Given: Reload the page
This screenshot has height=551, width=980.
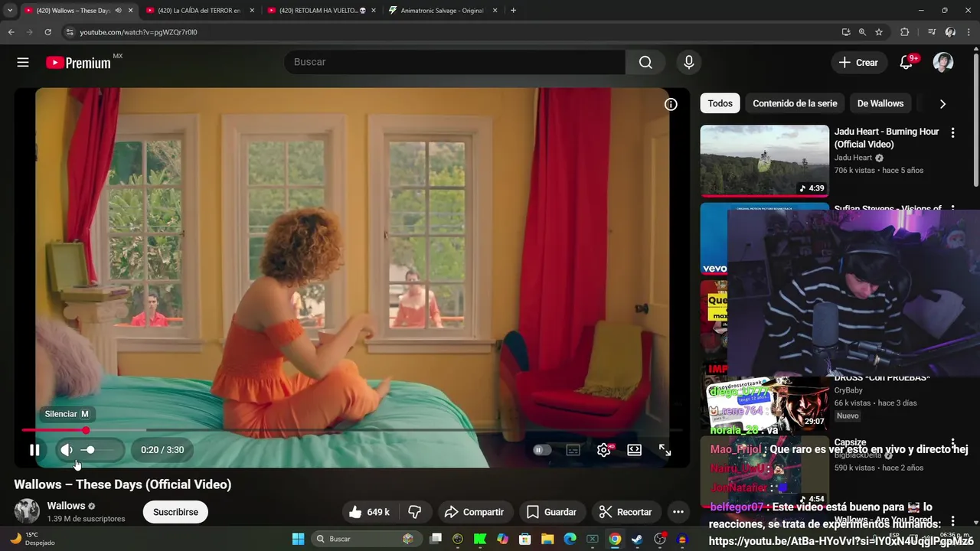Looking at the screenshot, I should pos(47,32).
